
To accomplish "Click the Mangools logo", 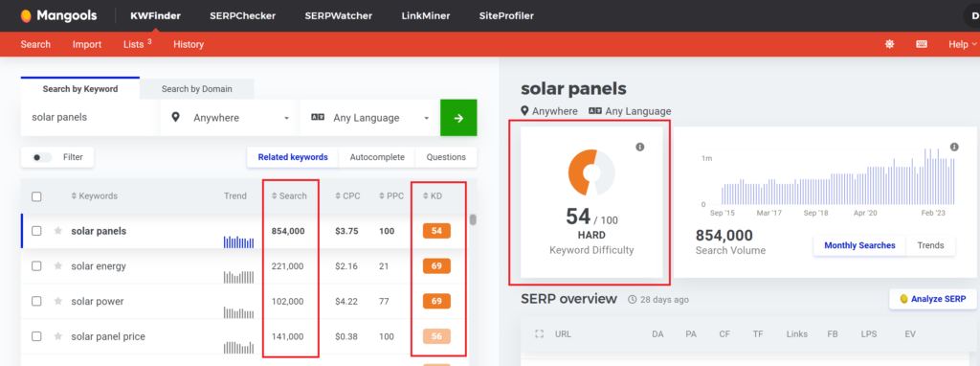I will pos(58,15).
